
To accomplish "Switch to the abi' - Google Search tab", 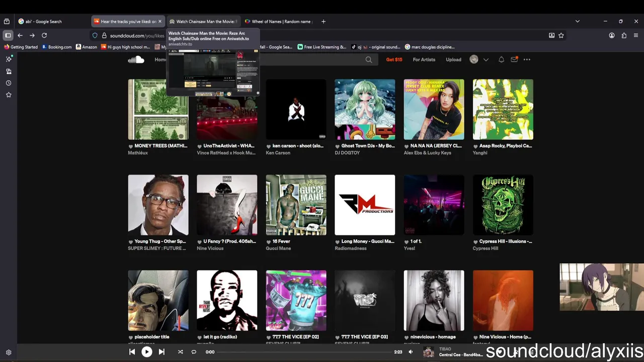I will (52, 22).
